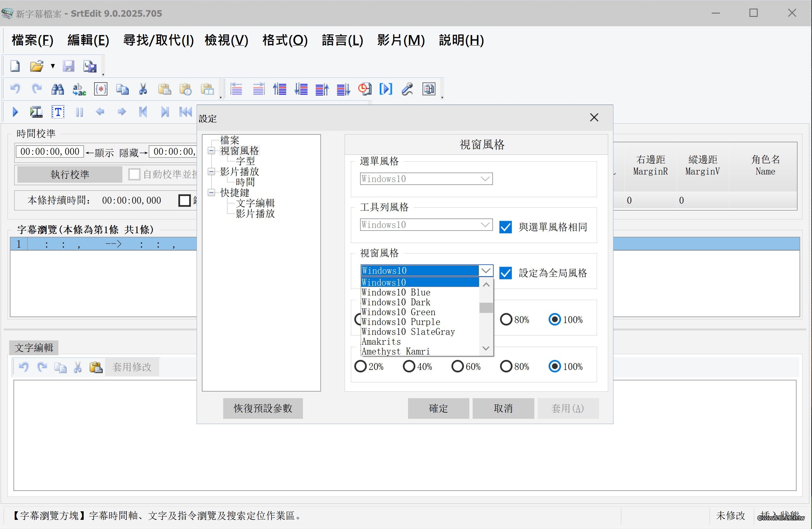Collapse the 視窗風格 dropdown arrow
Viewport: 812px width, 529px height.
click(x=486, y=271)
